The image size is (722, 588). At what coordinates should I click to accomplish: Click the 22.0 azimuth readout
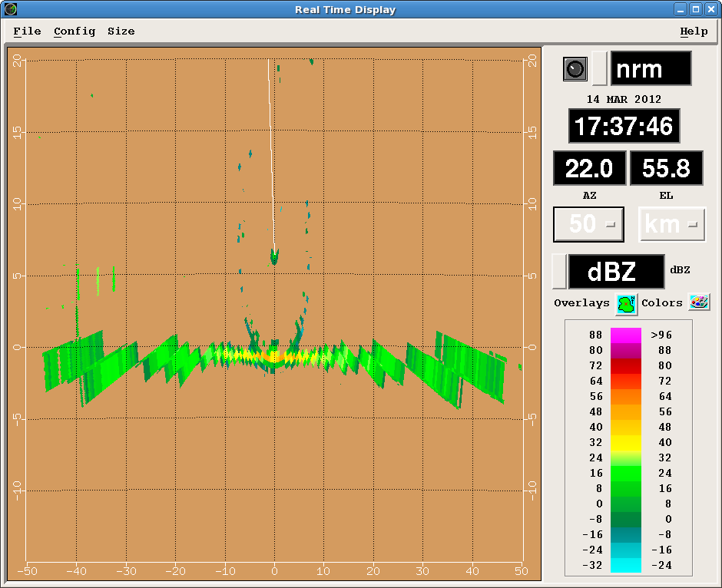click(589, 168)
